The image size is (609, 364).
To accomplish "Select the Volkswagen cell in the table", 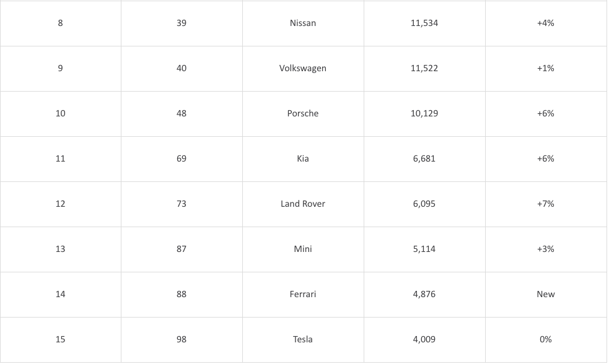I will (302, 68).
